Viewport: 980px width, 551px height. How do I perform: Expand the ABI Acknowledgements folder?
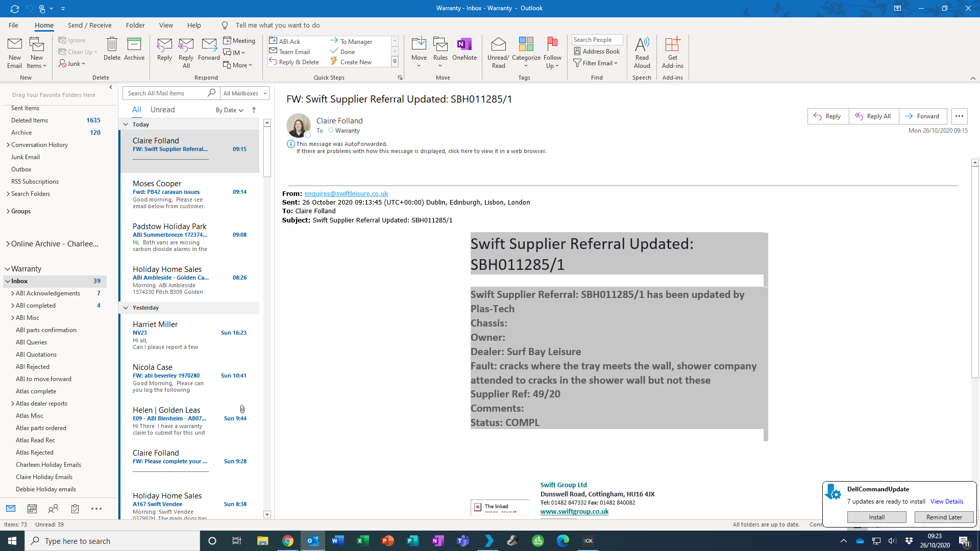tap(12, 293)
